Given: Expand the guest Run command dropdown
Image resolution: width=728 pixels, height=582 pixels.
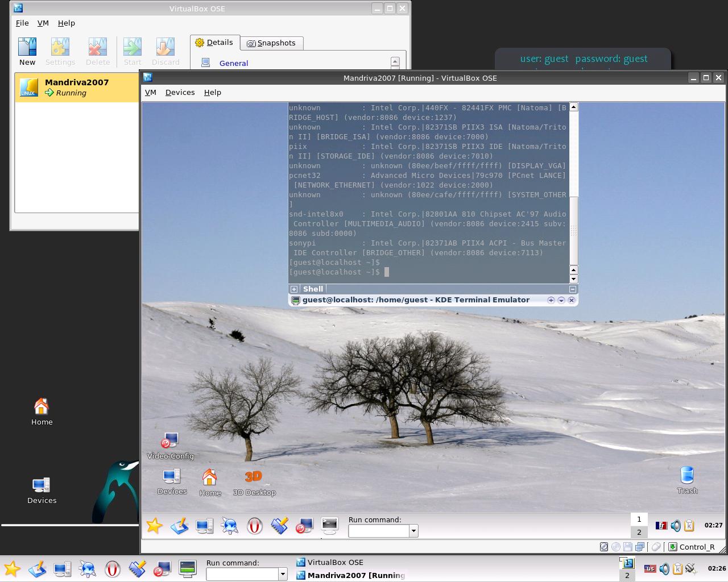Looking at the screenshot, I should 413,531.
